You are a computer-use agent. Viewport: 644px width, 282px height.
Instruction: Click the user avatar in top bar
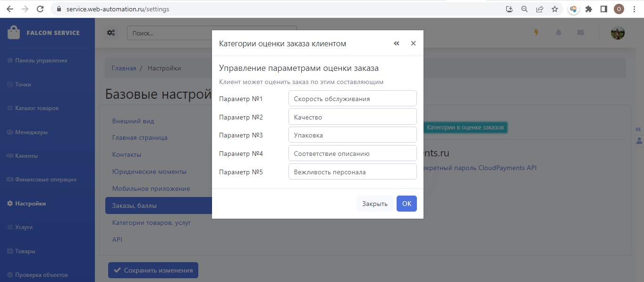point(618,33)
